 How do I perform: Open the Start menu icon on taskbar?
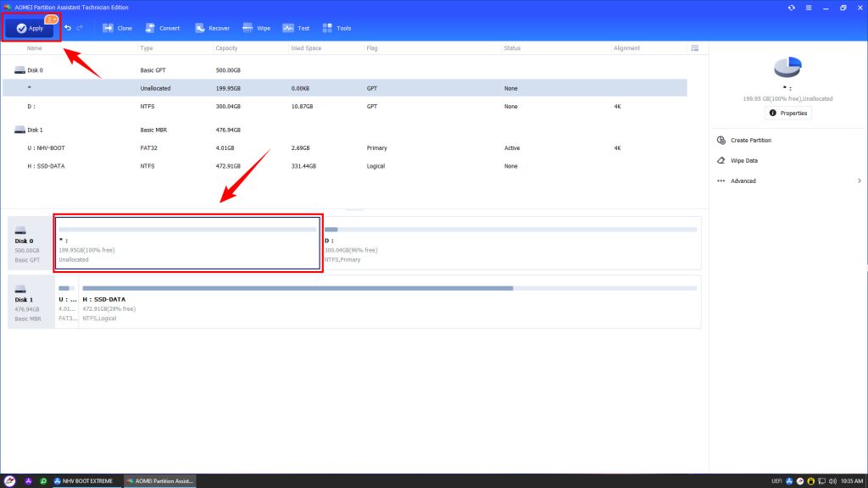pyautogui.click(x=9, y=481)
